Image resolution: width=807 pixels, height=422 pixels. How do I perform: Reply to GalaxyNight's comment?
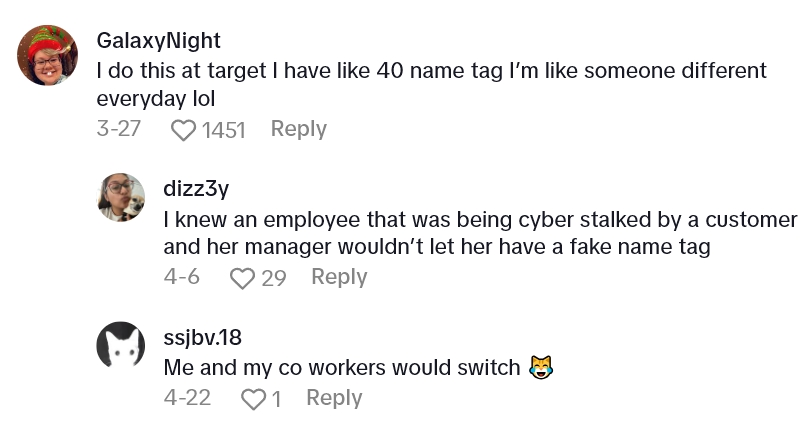[x=299, y=129]
